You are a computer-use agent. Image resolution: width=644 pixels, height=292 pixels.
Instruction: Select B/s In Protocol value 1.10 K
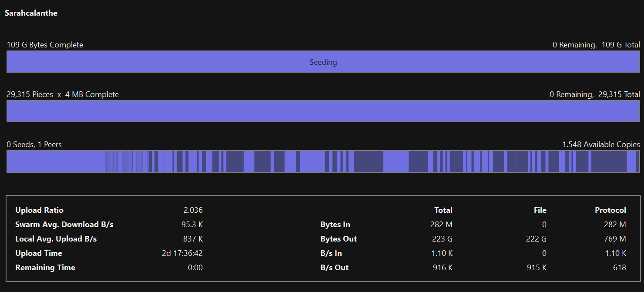tap(615, 253)
